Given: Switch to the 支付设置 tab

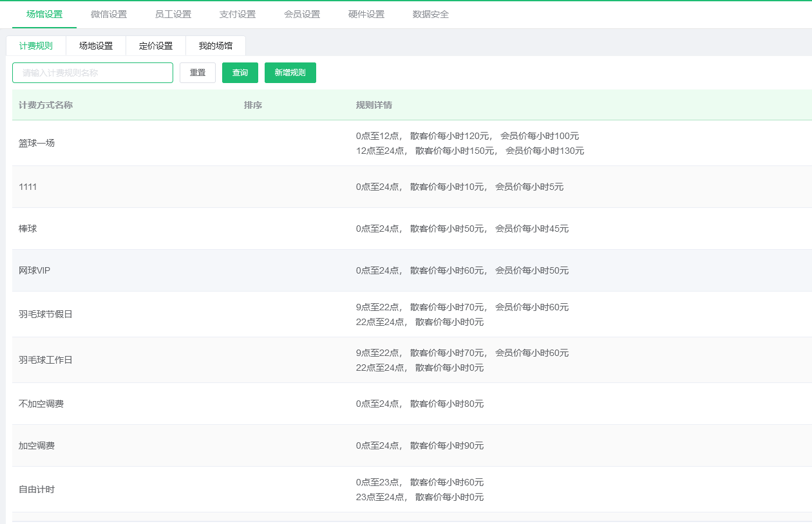Looking at the screenshot, I should click(236, 14).
